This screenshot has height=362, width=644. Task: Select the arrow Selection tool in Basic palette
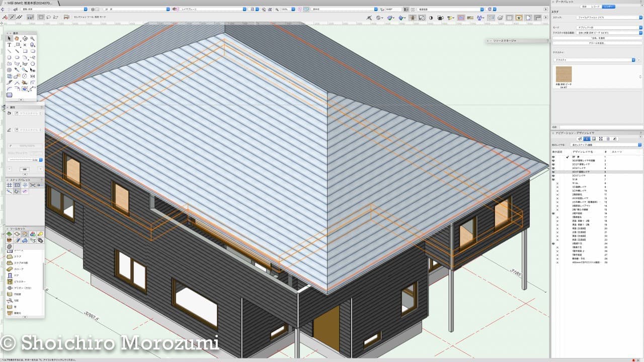pyautogui.click(x=9, y=39)
